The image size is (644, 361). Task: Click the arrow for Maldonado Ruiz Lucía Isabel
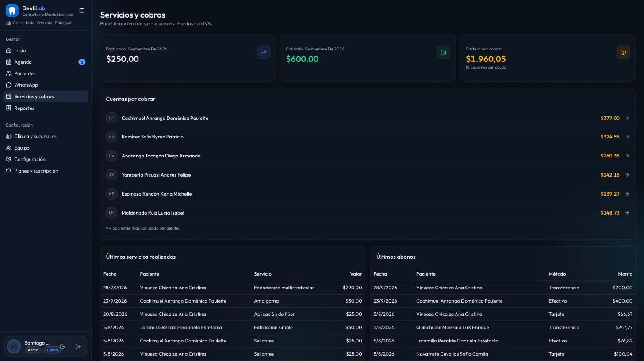627,213
